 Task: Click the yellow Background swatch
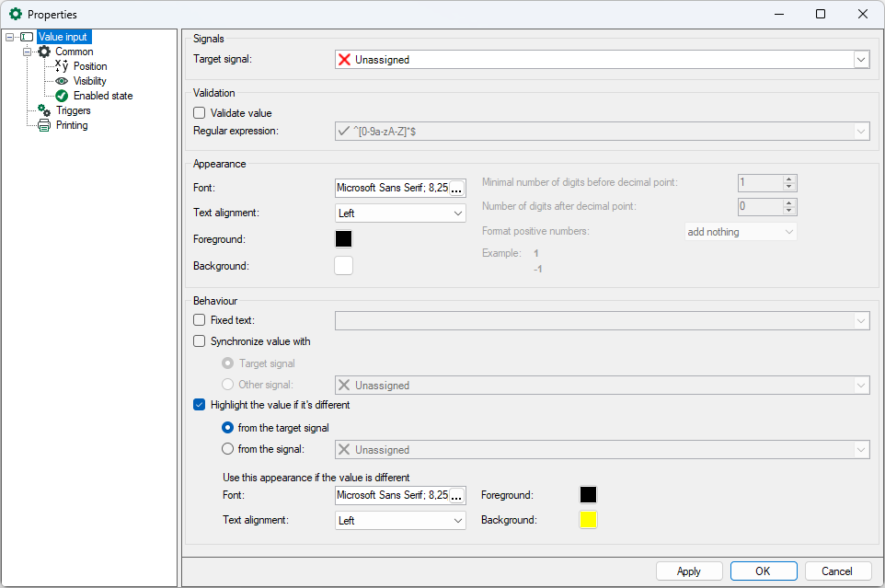pos(588,519)
